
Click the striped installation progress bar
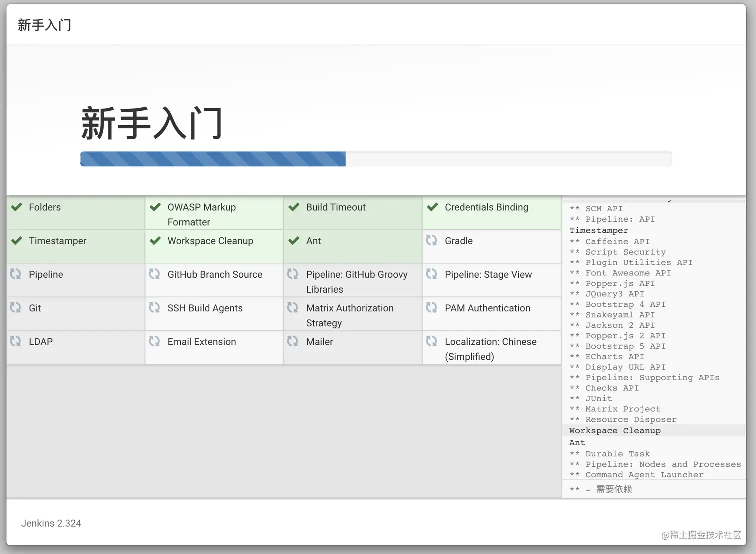pyautogui.click(x=213, y=159)
